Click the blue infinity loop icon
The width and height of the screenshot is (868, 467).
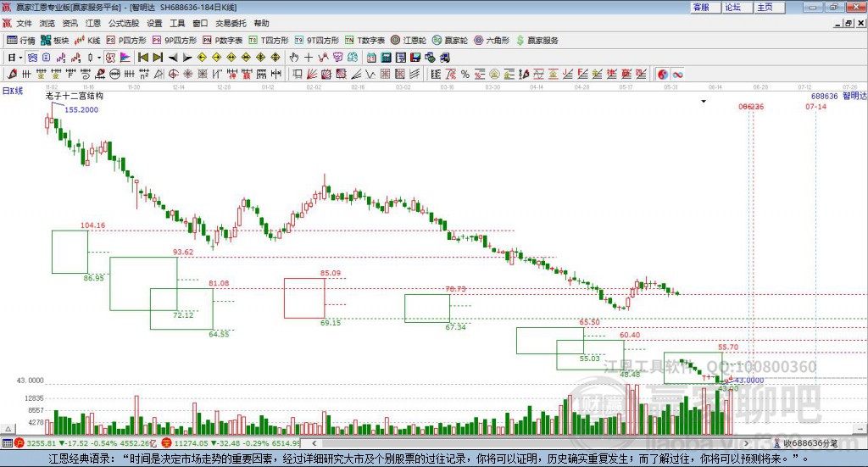(677, 74)
